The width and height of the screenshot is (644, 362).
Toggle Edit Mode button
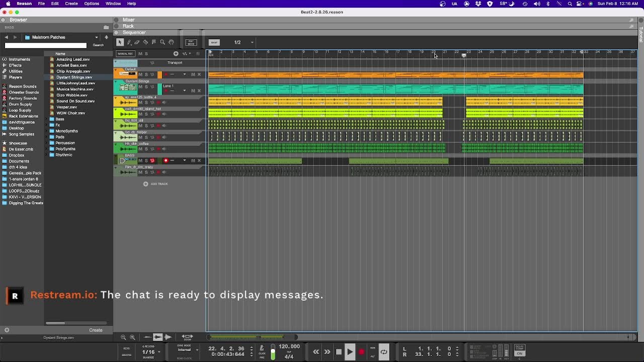(191, 42)
